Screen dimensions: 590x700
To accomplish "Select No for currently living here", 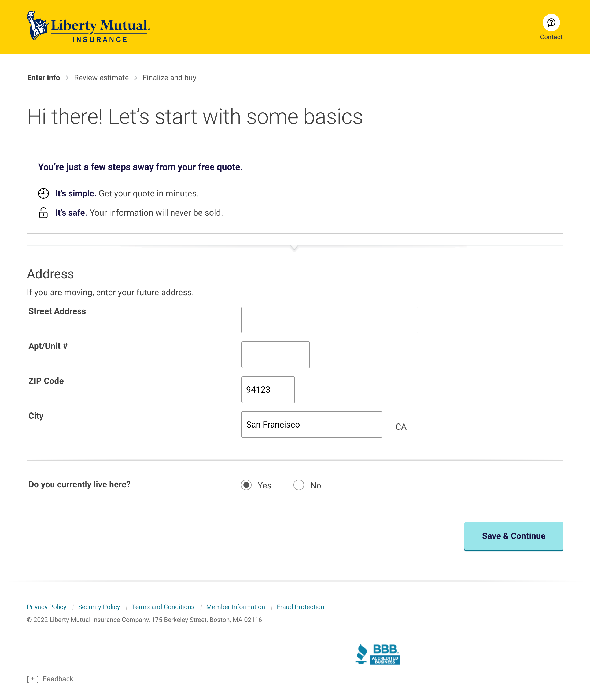I will coord(299,485).
